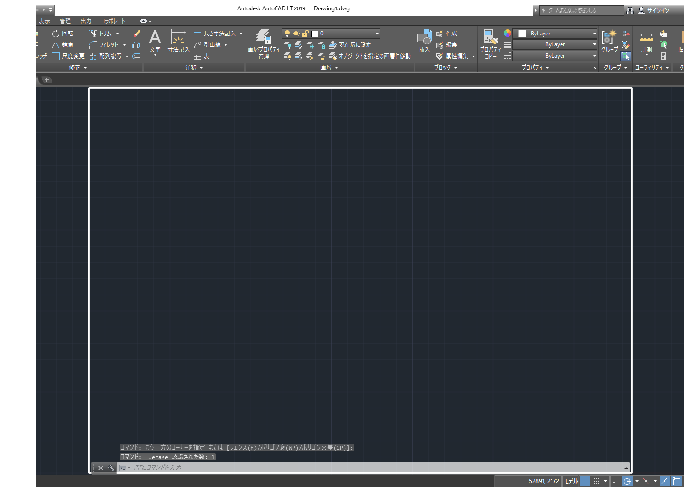The height and width of the screenshot is (489, 697).
Task: Toggle snap mode dots icon in status bar
Action: (597, 481)
